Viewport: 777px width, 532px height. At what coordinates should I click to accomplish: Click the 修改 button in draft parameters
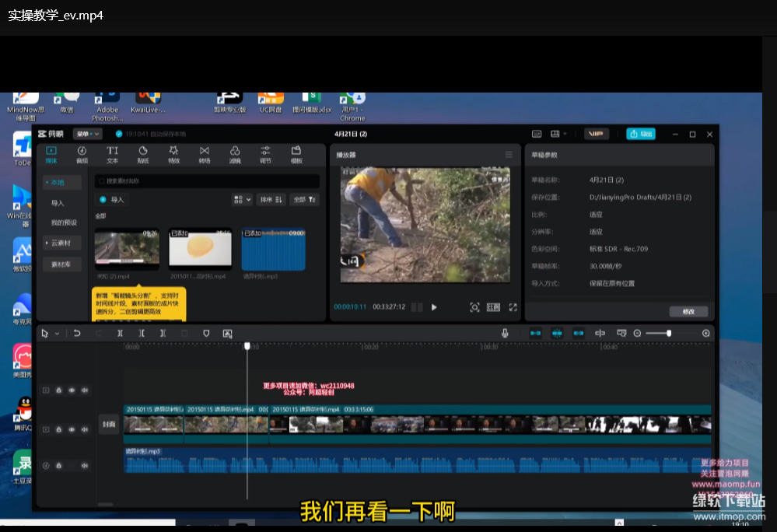tap(688, 312)
